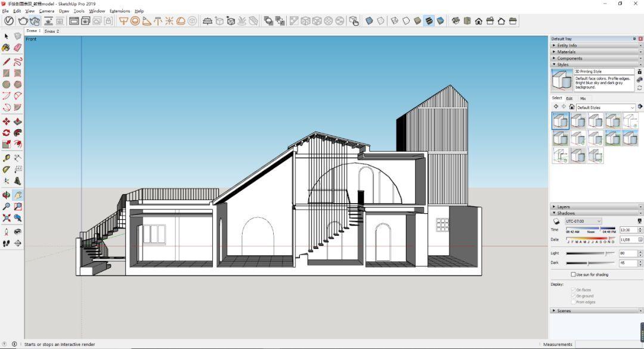Pick the Eraser tool
This screenshot has height=349, width=644.
17,48
